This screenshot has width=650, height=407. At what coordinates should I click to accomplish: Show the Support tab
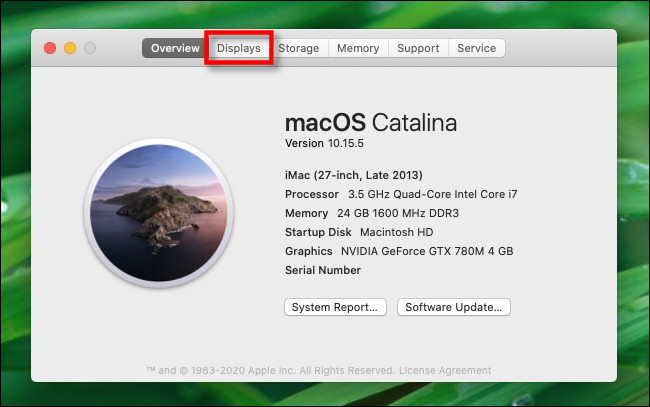(418, 48)
